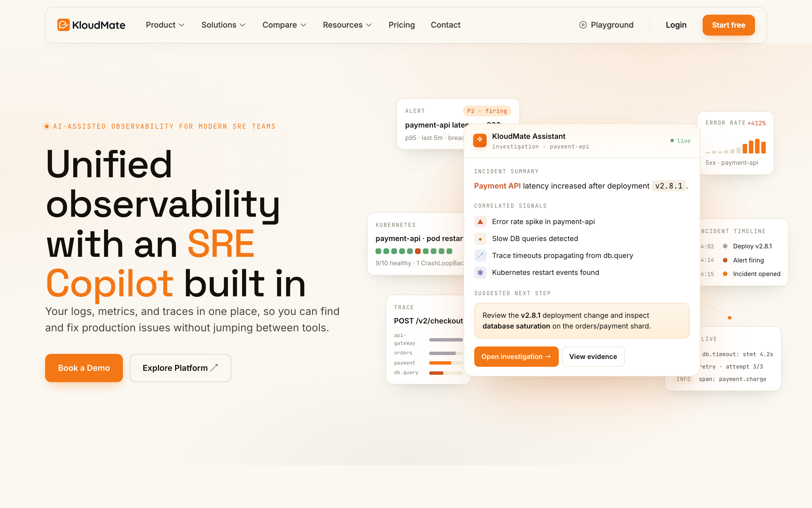Click the Slow DB queries diamond icon
The width and height of the screenshot is (812, 508).
pos(480,238)
